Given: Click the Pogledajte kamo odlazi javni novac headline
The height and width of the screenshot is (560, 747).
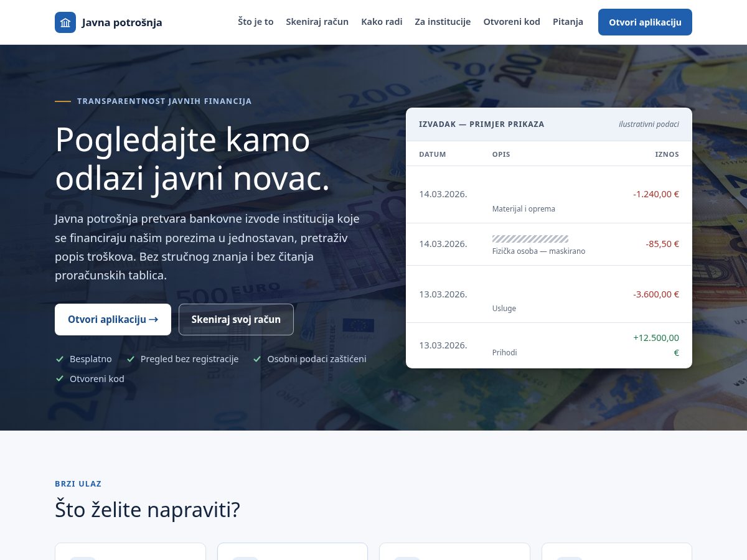Looking at the screenshot, I should tap(192, 159).
